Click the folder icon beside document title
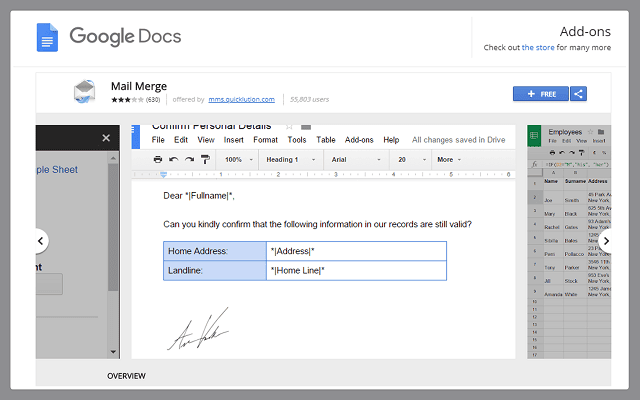This screenshot has height=400, width=640. pyautogui.click(x=306, y=127)
